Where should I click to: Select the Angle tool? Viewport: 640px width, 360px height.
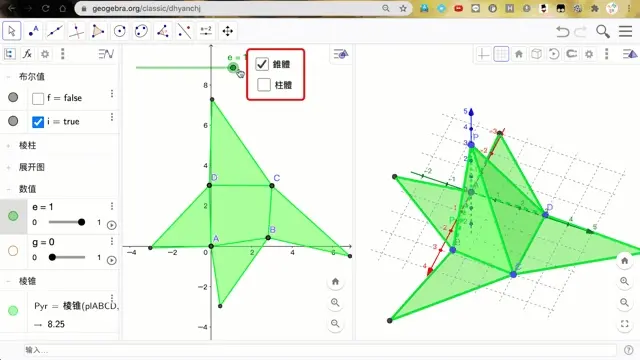tap(163, 31)
